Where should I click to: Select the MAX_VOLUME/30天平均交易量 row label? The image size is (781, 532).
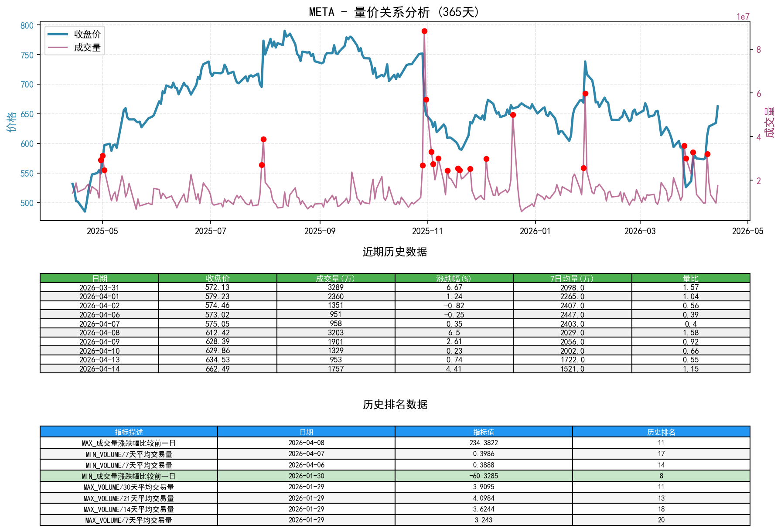(129, 487)
